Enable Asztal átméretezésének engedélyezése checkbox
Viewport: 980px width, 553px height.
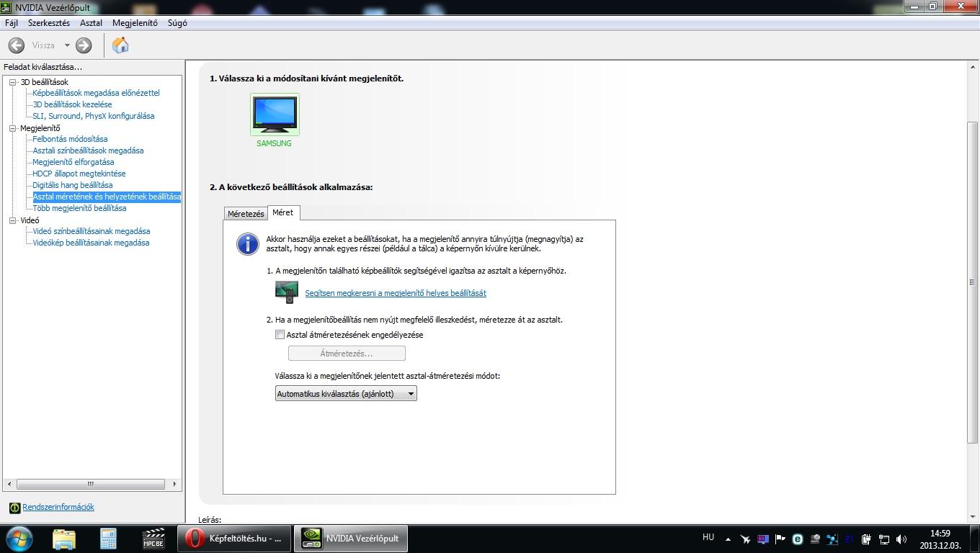click(x=280, y=335)
